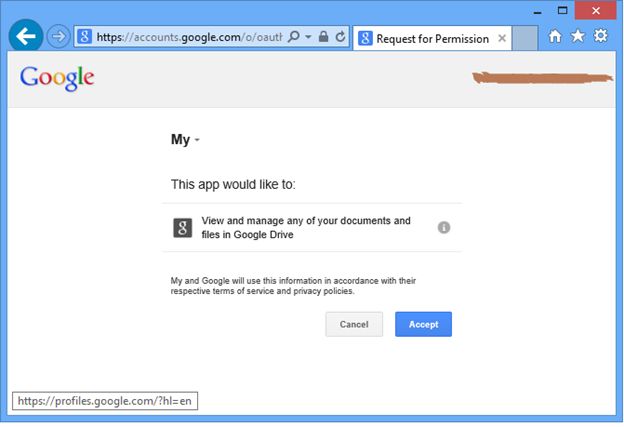This screenshot has width=624, height=427.
Task: Go back with the browser Back arrow
Action: (26, 36)
